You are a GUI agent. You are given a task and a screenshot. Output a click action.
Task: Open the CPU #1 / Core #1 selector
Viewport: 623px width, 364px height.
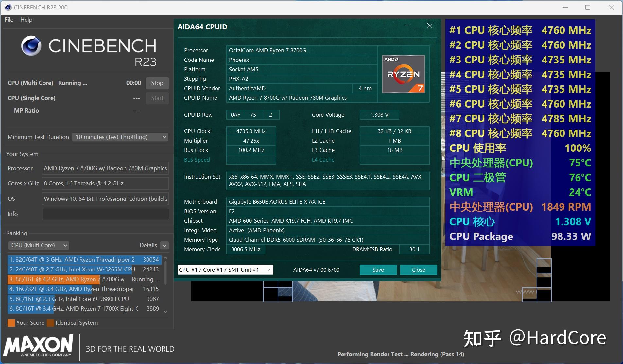[x=225, y=270]
